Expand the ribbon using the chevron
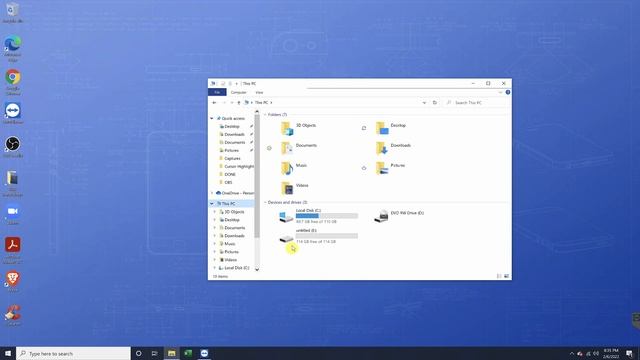 (x=500, y=92)
